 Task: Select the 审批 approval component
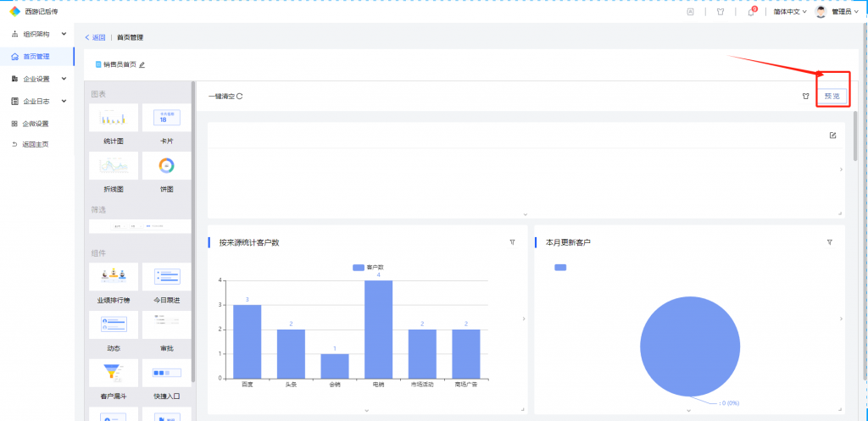pos(167,324)
